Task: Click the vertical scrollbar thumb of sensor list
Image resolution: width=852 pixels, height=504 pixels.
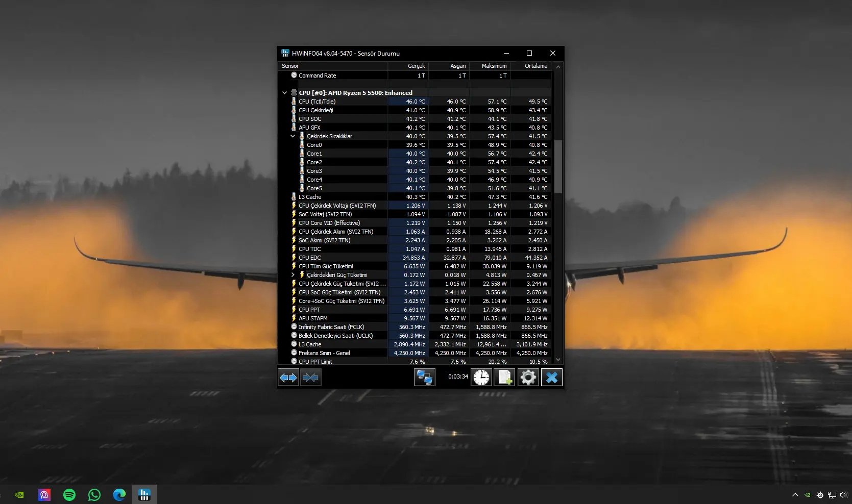Action: click(x=558, y=167)
